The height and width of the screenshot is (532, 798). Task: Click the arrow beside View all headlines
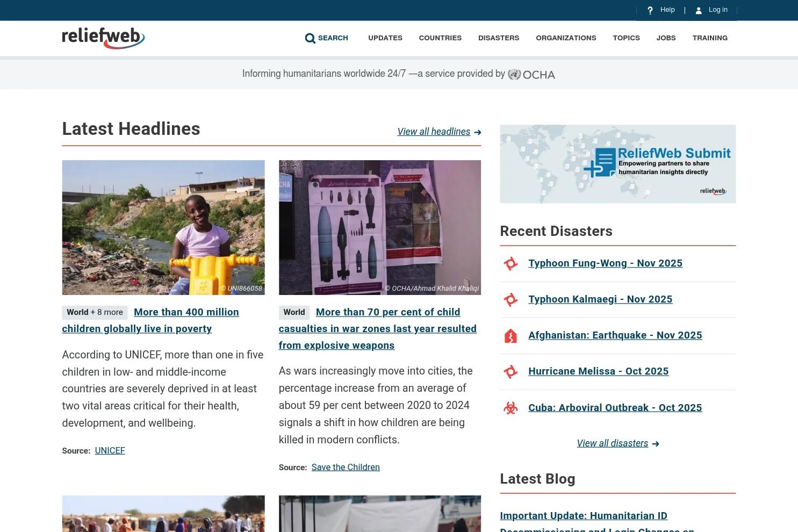(478, 132)
